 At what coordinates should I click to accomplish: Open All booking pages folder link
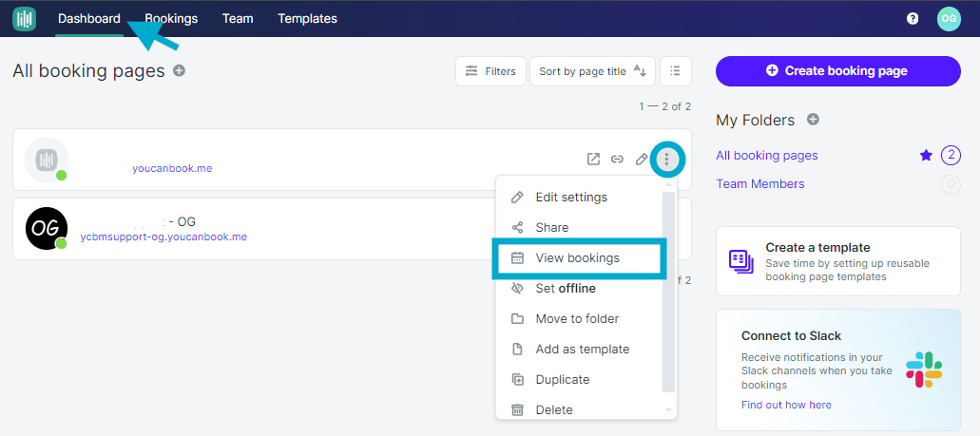pyautogui.click(x=767, y=156)
